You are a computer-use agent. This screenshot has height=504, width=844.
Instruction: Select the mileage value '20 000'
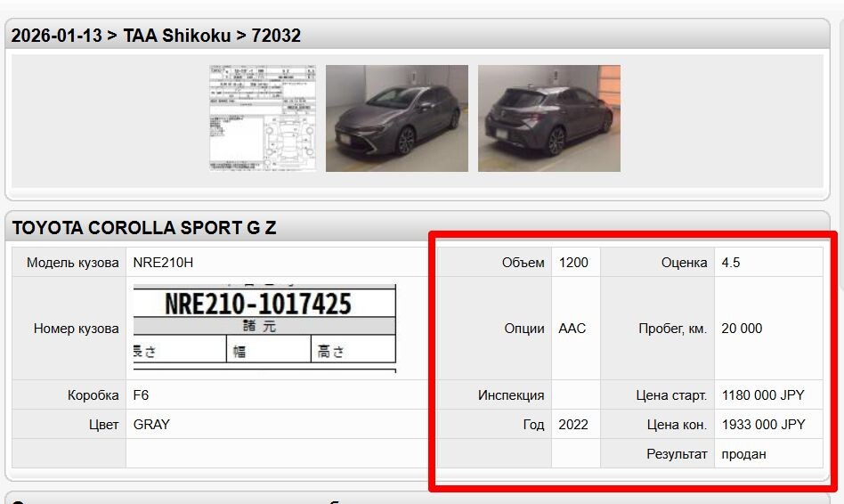click(742, 329)
